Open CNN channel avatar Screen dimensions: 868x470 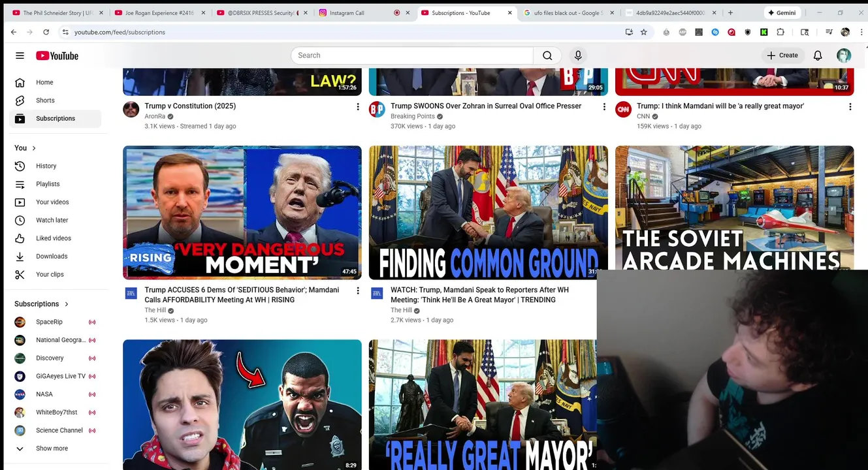pos(623,110)
